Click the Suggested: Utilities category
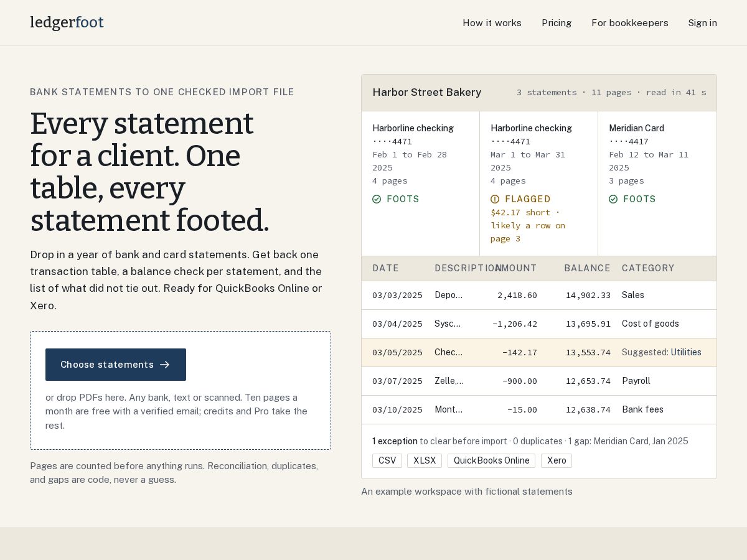 (x=662, y=353)
